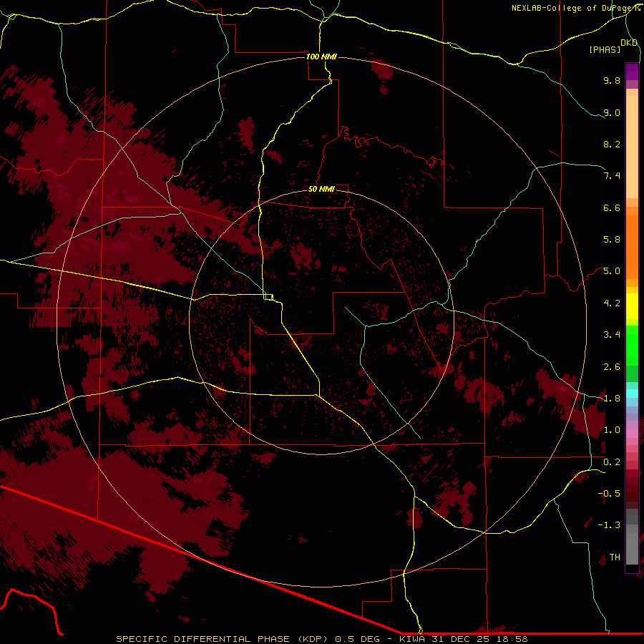Click the -0.5 scale label

609,494
